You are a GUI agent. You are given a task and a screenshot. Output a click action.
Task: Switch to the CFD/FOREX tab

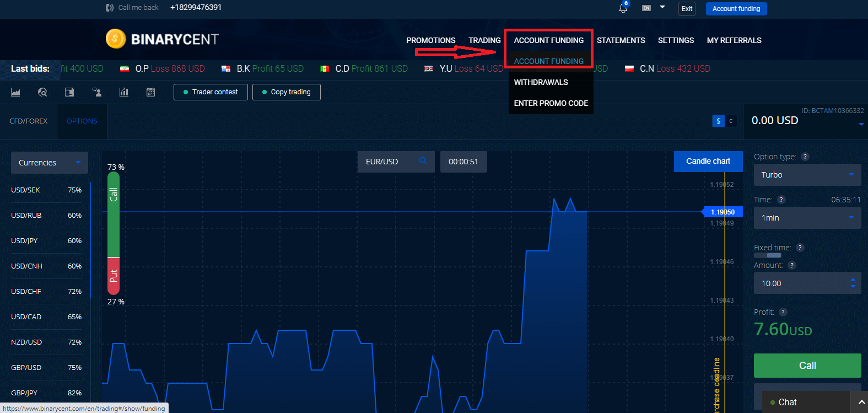pos(29,121)
